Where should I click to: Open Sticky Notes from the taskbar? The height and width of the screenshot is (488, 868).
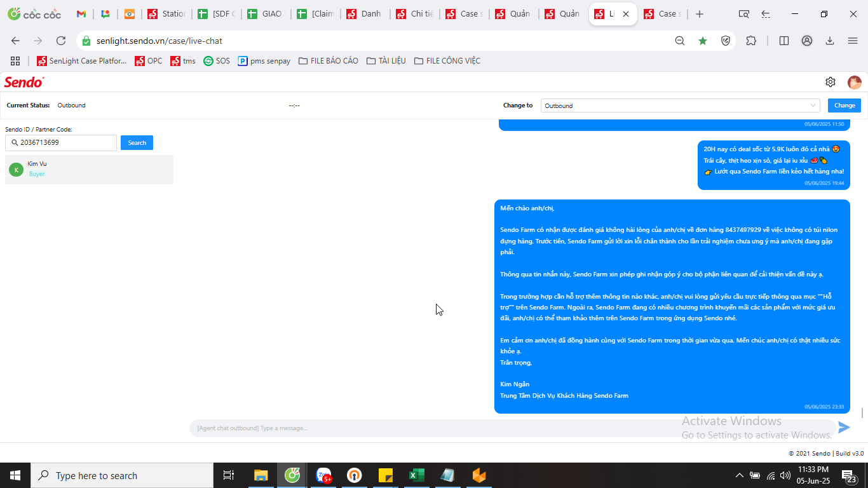(385, 475)
